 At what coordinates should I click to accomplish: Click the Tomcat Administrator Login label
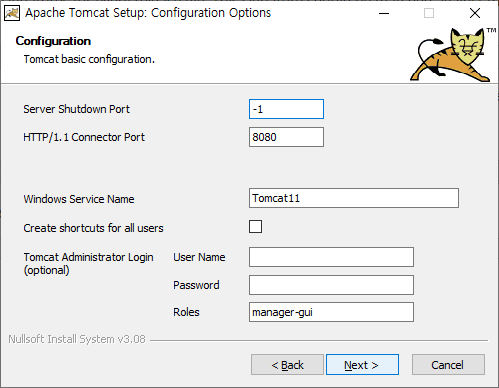tap(88, 264)
